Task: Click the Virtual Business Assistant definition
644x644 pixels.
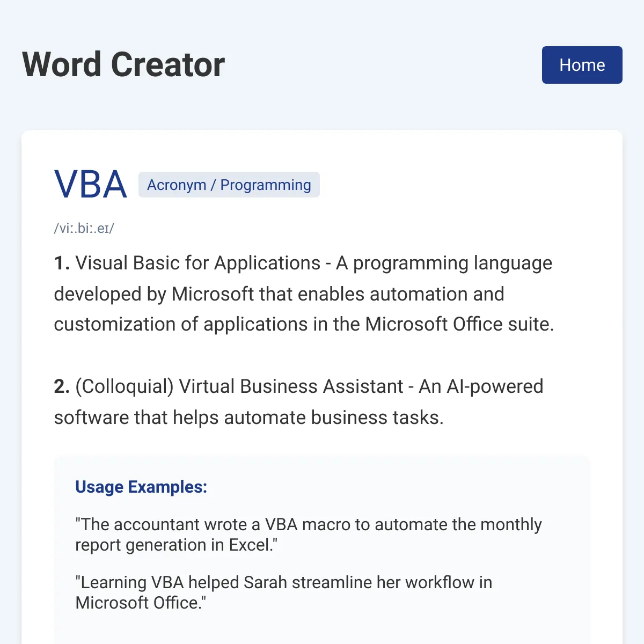Action: pos(299,402)
